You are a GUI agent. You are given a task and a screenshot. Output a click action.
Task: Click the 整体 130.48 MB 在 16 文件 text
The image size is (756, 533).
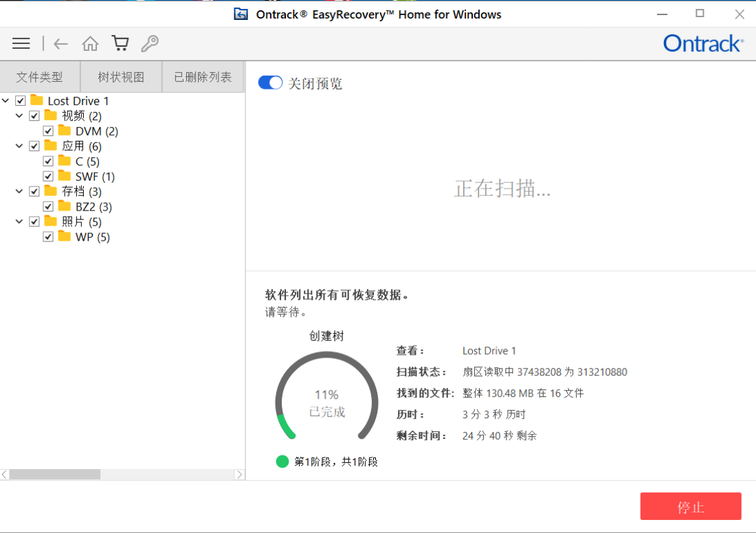523,393
